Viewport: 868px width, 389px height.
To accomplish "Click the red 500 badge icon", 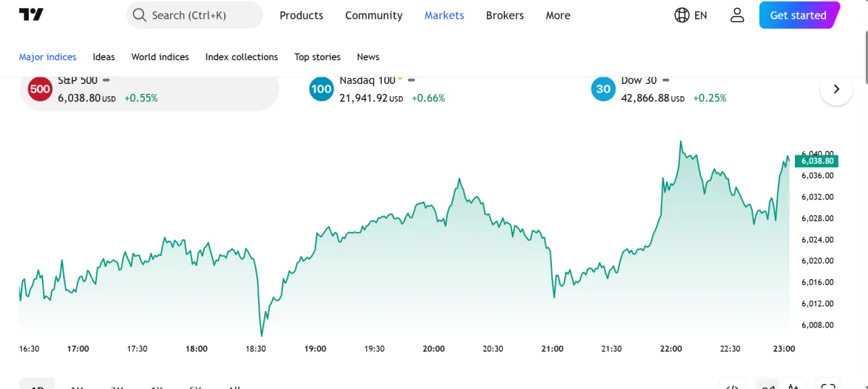I will tap(40, 90).
